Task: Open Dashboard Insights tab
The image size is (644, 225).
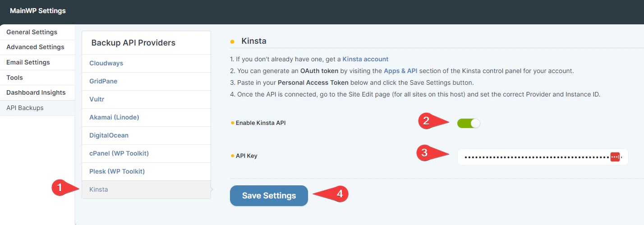Action: (x=37, y=92)
